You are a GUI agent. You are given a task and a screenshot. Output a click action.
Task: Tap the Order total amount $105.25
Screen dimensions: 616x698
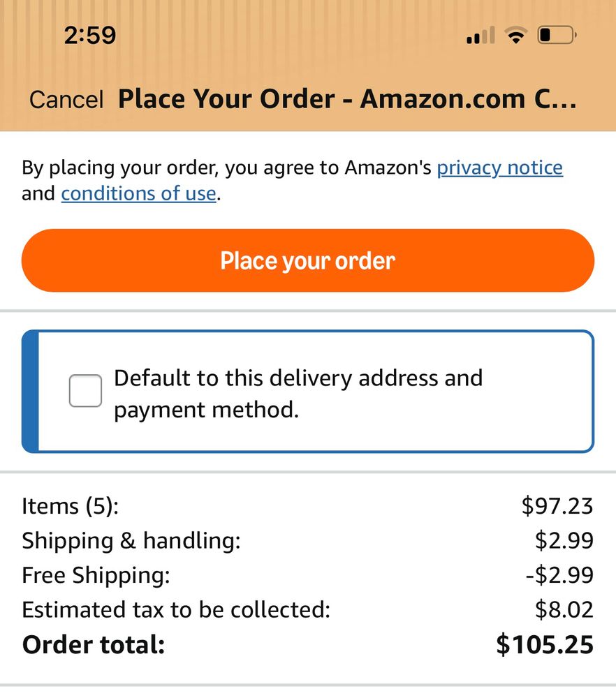coord(545,644)
